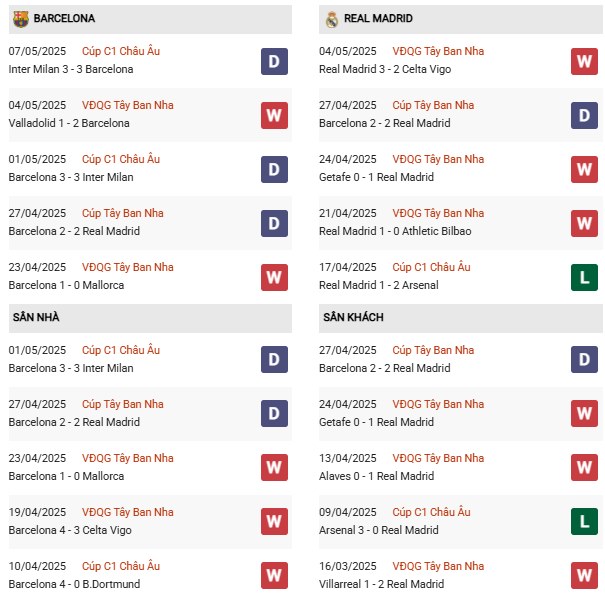Open the VĐQG Tây Ban Nha link dated 04/05/2025 under Real Madrid
Screen dimensions: 605x597
(438, 51)
